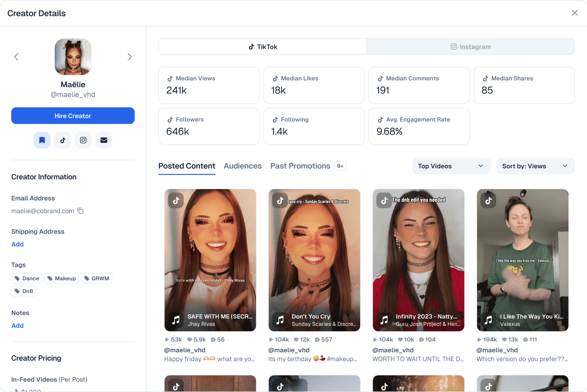Screen dimensions: 587x392
Task: Expand the Top Videos dropdown
Action: pos(451,166)
